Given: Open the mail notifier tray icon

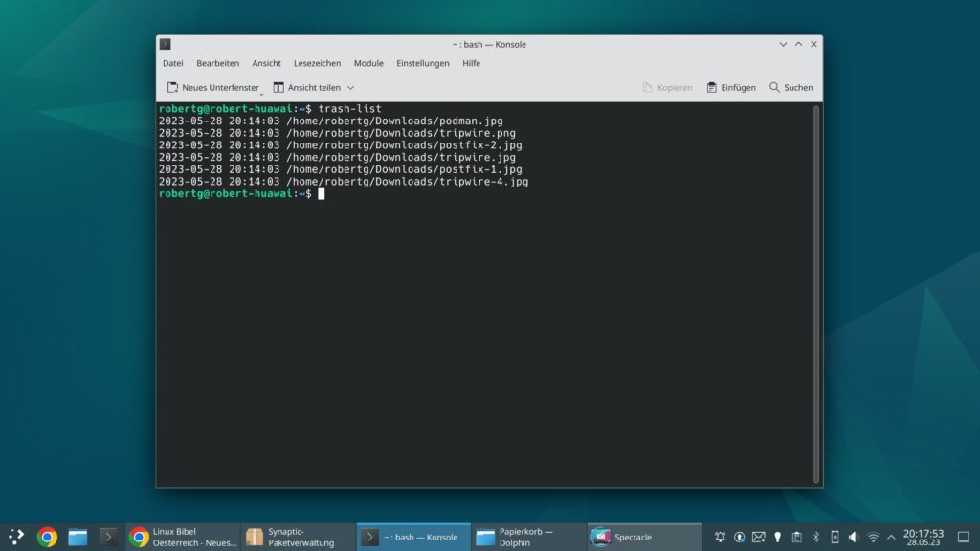Looking at the screenshot, I should point(759,537).
